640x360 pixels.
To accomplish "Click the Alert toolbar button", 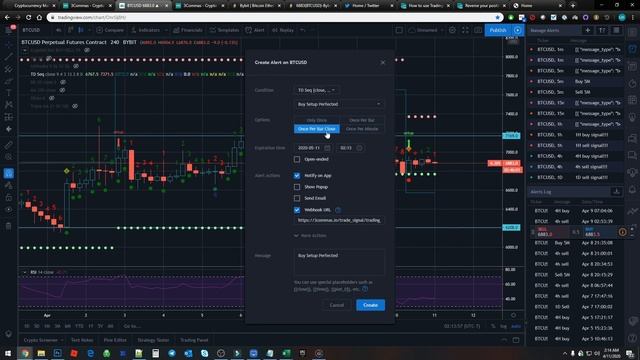I will click(x=256, y=30).
